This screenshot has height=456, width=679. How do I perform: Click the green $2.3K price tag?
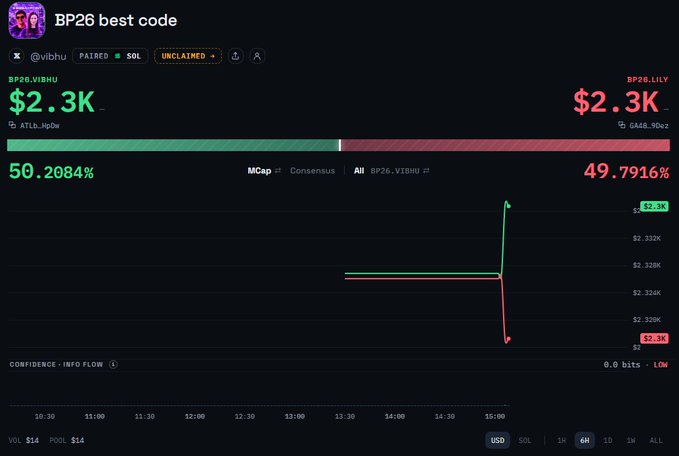[x=654, y=206]
